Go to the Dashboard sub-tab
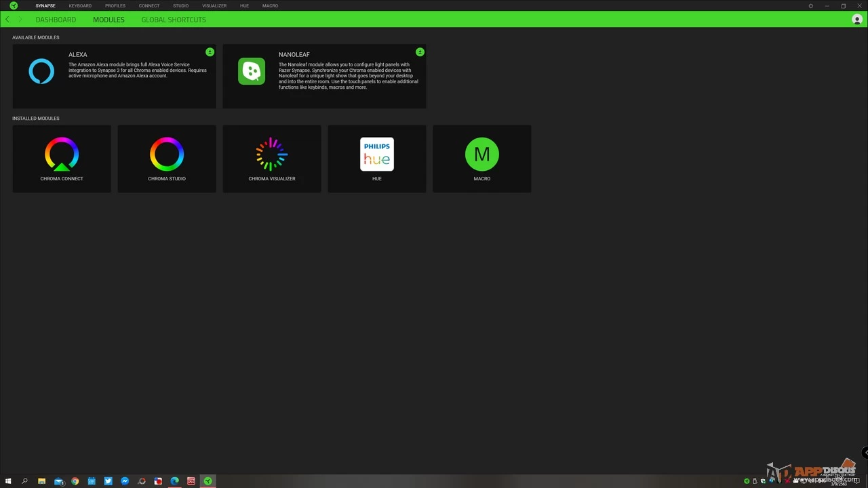Screen dimensions: 868x488 pos(56,20)
